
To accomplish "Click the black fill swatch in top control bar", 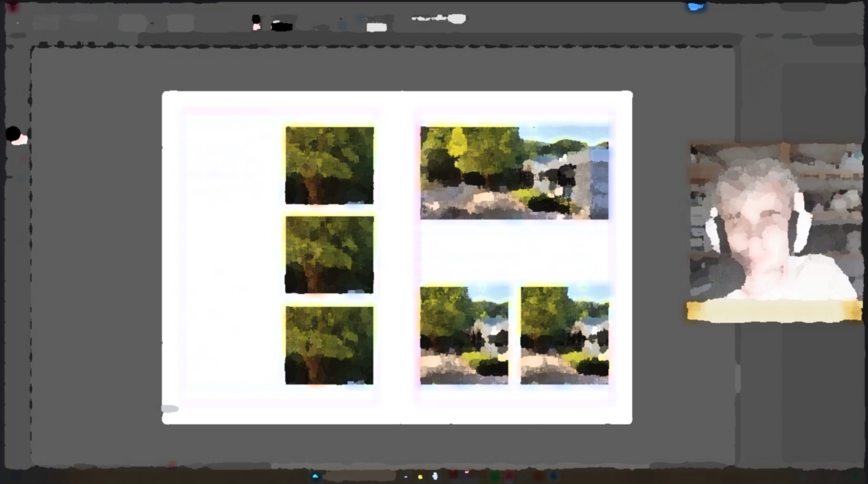I will (x=281, y=27).
